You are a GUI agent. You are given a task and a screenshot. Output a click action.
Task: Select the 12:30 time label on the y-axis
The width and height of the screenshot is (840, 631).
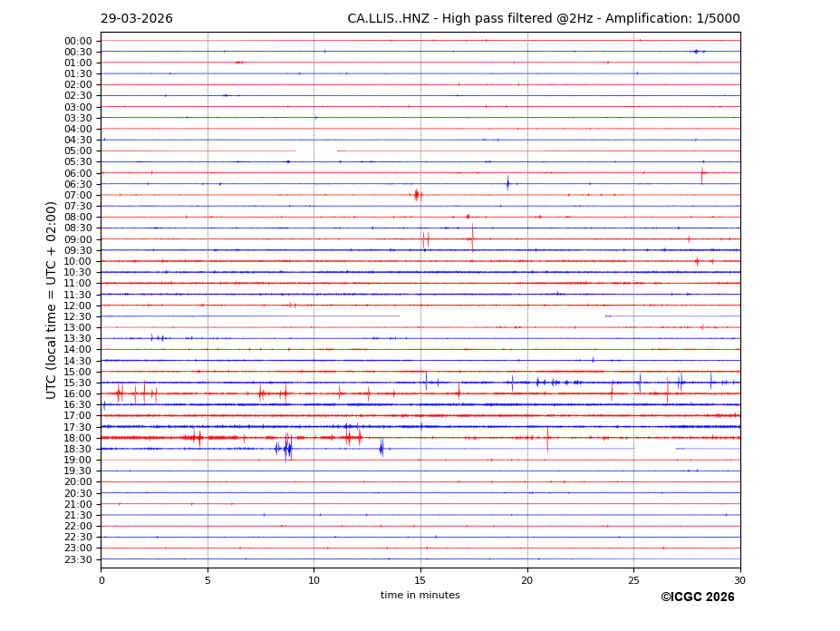(x=77, y=316)
